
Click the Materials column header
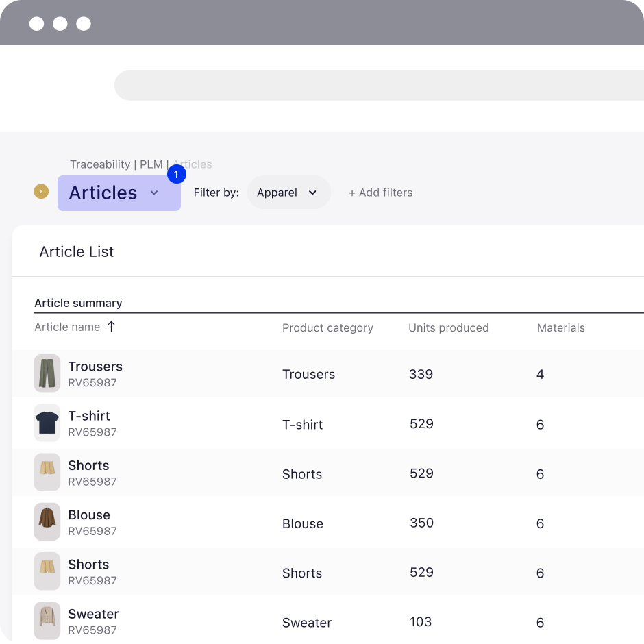pyautogui.click(x=561, y=327)
